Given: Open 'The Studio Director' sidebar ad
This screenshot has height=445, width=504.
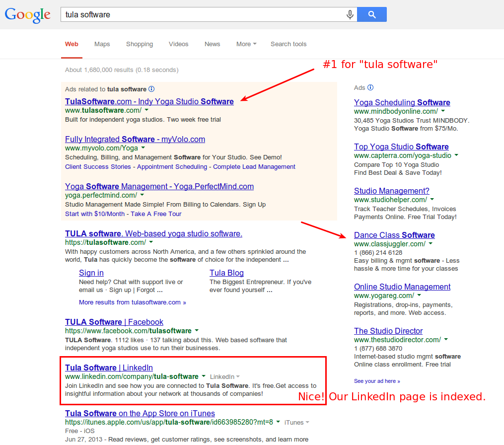Looking at the screenshot, I should pyautogui.click(x=388, y=331).
